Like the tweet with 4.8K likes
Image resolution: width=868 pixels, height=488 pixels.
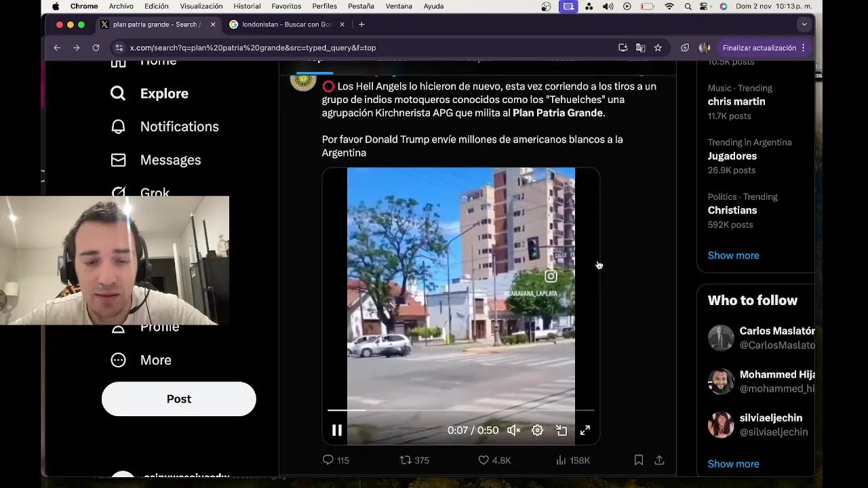click(494, 460)
